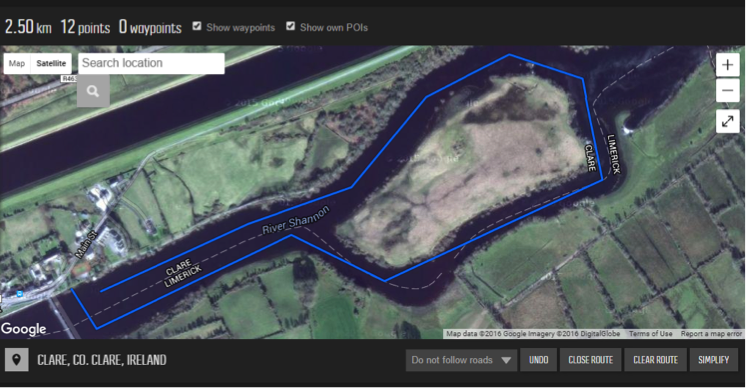Screen dimensions: 746x388
Task: Toggle fullscreen map with arrows icon
Action: pos(727,122)
